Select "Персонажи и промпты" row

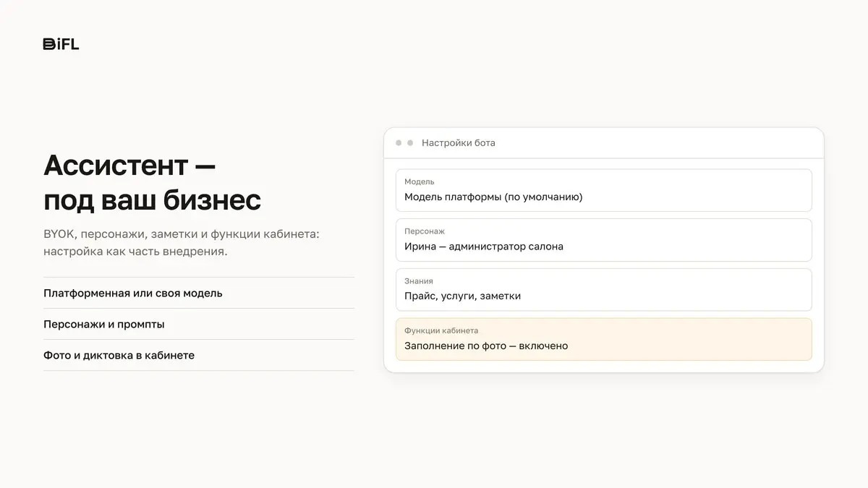point(199,324)
